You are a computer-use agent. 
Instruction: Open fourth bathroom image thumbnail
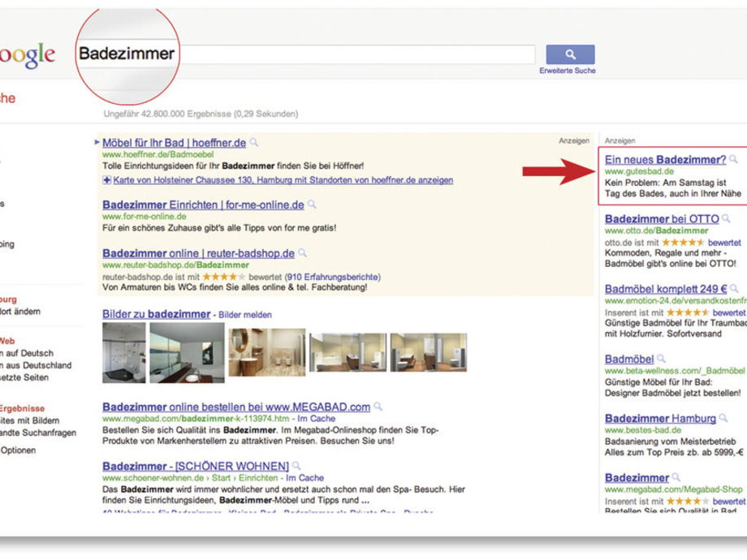[x=348, y=352]
